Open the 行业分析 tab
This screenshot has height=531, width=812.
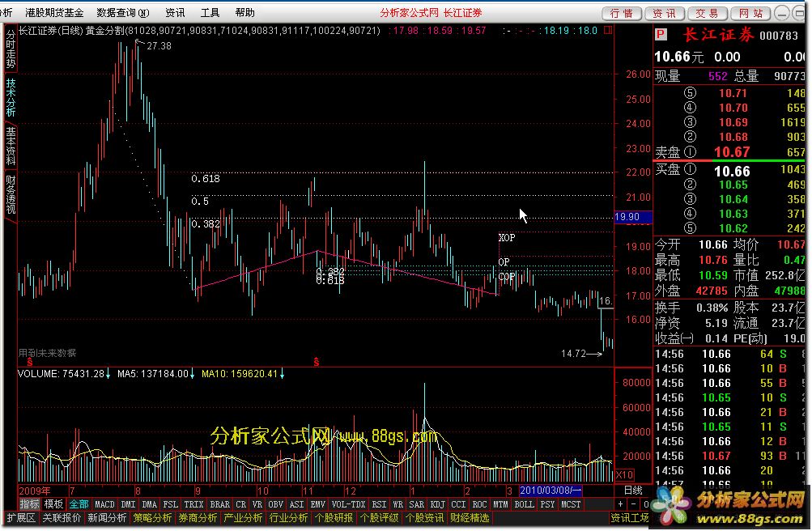[x=288, y=517]
